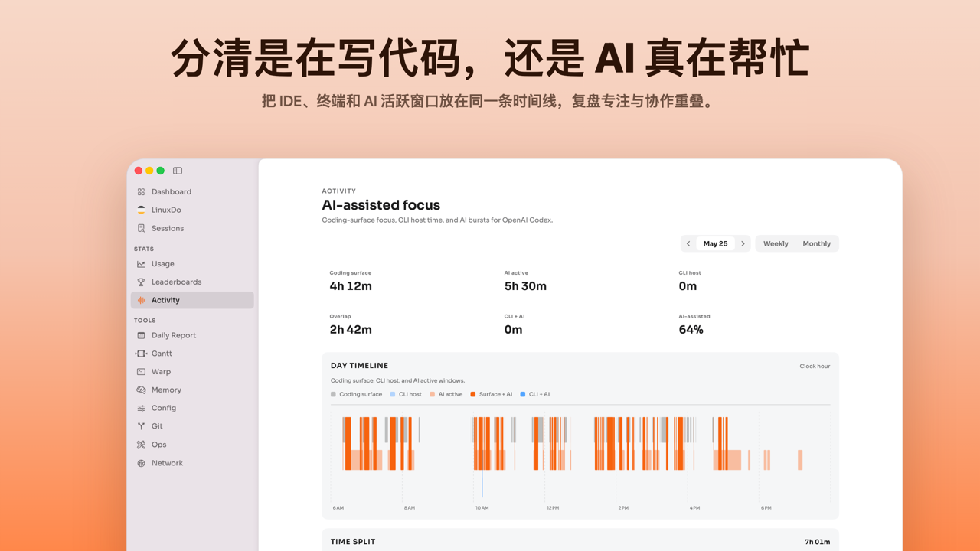This screenshot has width=980, height=551.
Task: Click the LinuxDo avatar icon
Action: click(141, 210)
